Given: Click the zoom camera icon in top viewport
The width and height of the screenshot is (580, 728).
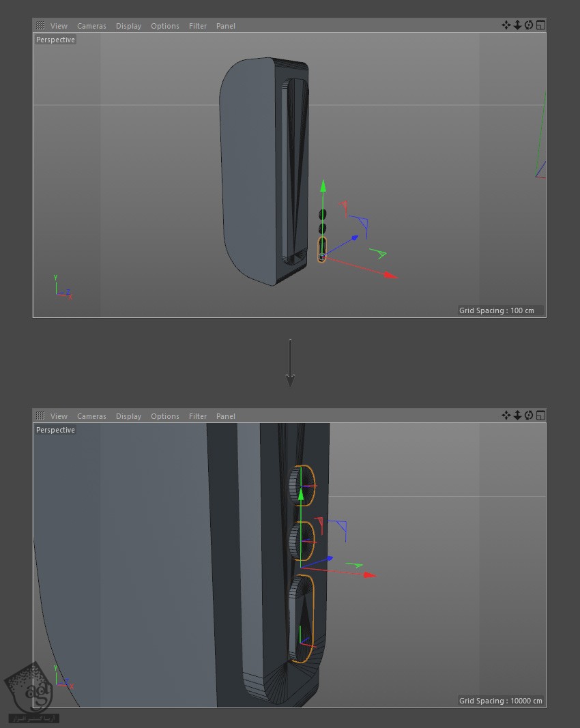Looking at the screenshot, I should point(517,25).
